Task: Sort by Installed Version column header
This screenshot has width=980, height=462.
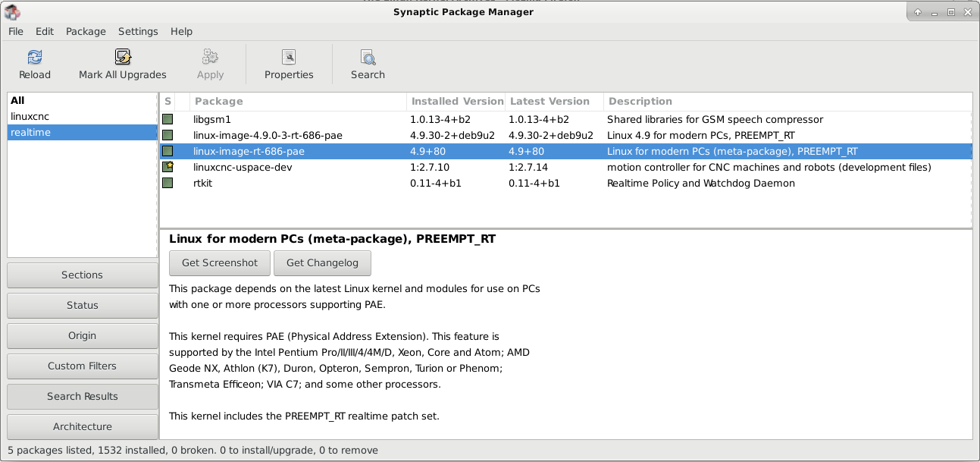Action: [456, 101]
